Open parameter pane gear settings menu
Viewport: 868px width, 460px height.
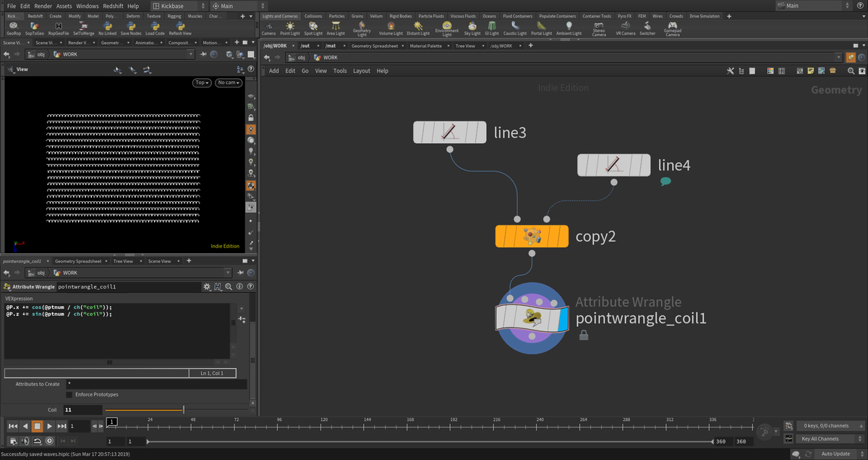207,286
